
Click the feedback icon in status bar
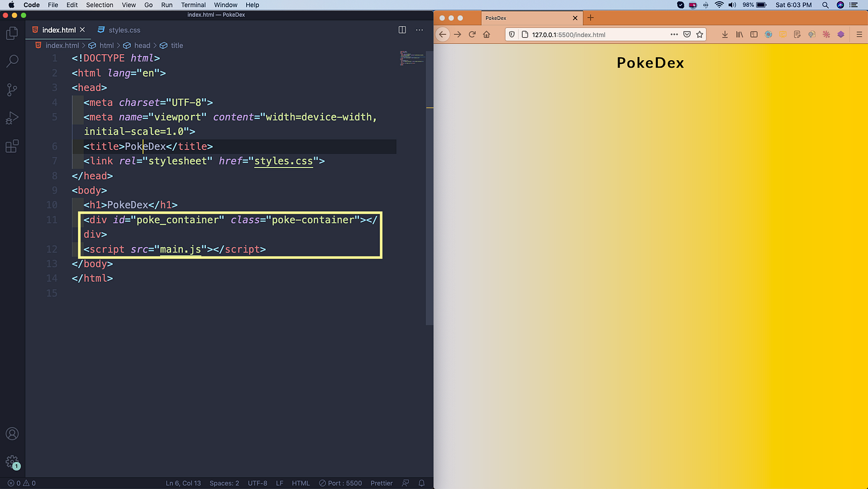[405, 483]
